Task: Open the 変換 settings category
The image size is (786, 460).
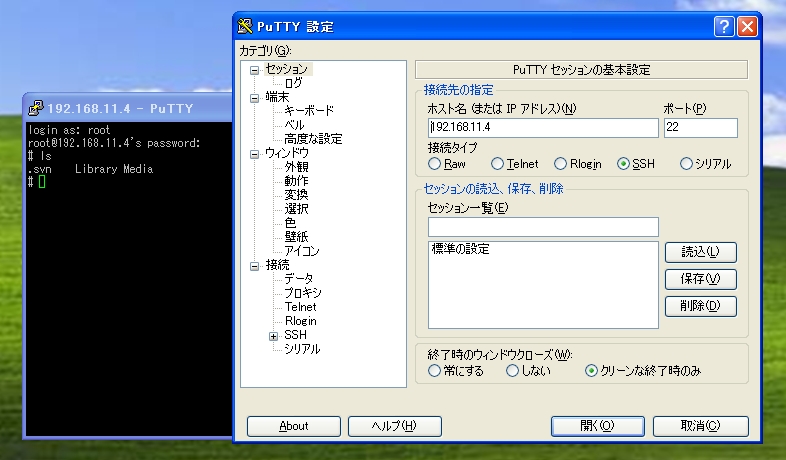Action: point(296,195)
